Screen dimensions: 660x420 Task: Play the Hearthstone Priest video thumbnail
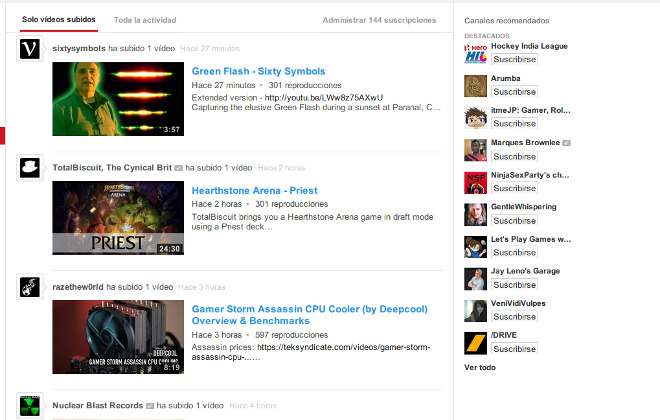(x=118, y=218)
